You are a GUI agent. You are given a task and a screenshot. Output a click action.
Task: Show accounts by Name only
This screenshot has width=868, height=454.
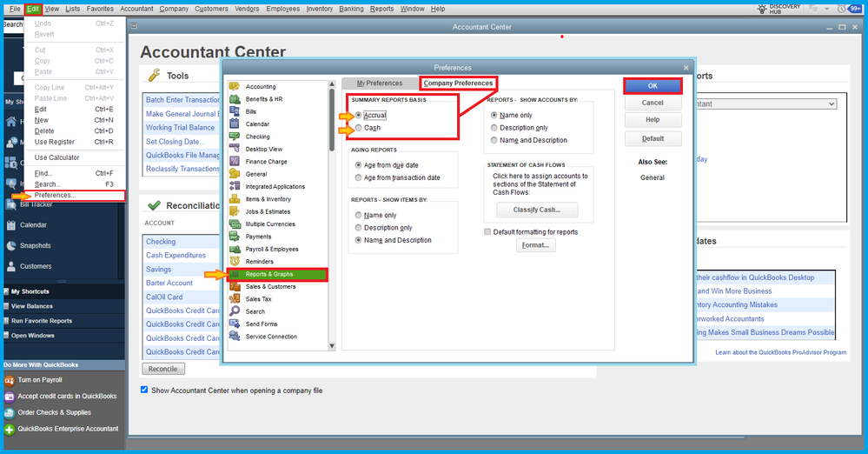point(494,116)
